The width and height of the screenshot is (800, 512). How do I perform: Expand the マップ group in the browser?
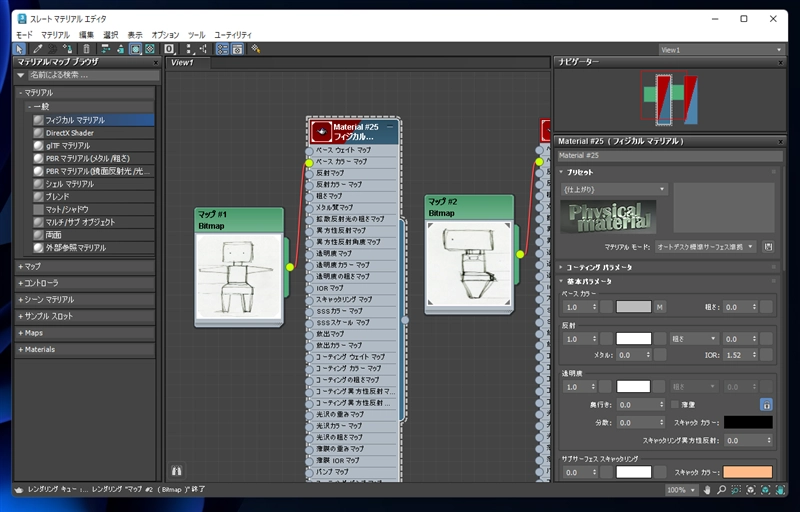[84, 267]
